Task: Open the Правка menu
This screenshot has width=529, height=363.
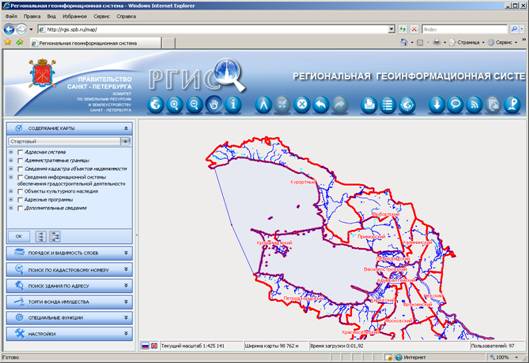Action: [x=32, y=16]
